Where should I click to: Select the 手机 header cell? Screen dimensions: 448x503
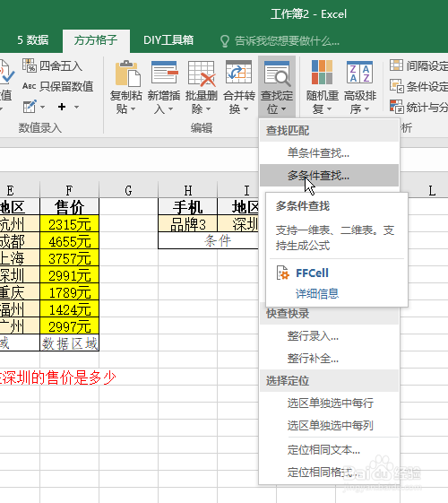click(x=188, y=206)
